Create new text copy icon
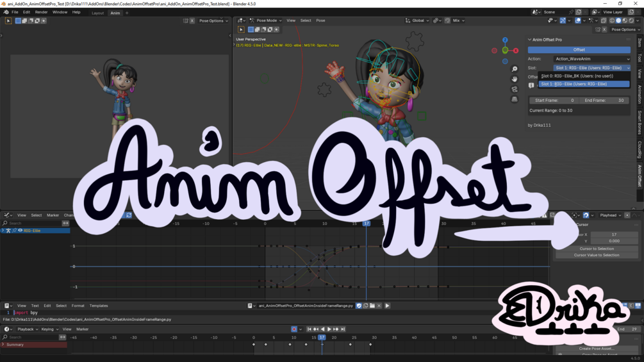This screenshot has width=644, height=362. (365, 306)
